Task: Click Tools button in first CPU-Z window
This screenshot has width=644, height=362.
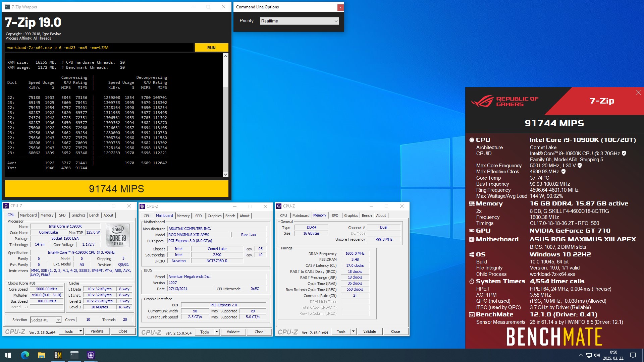Action: coord(68,331)
